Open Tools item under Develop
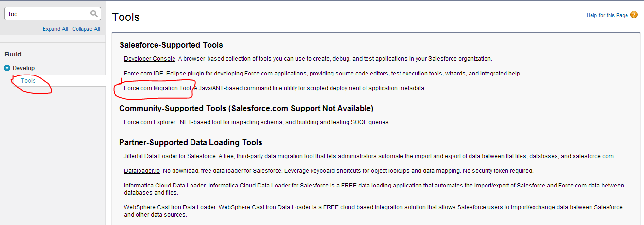 coord(28,80)
